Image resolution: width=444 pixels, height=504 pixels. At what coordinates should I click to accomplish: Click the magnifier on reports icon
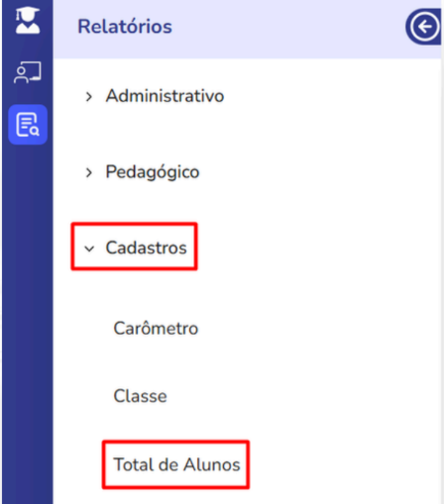[35, 132]
